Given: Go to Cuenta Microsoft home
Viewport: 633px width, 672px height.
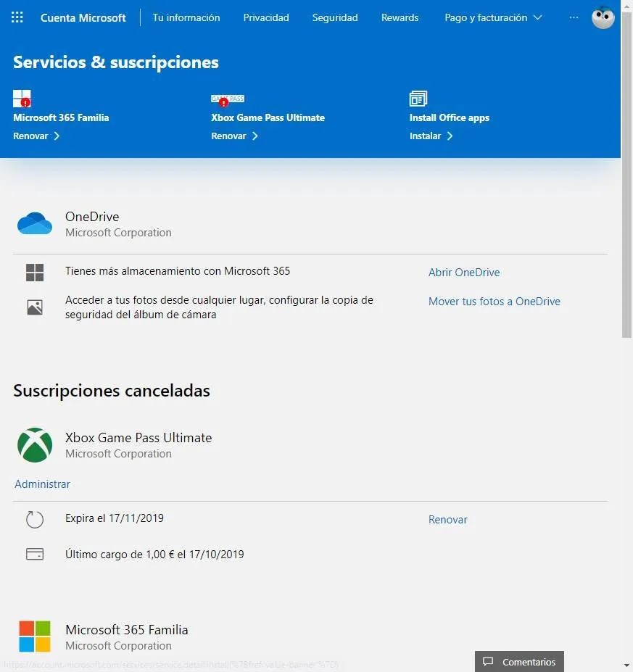Looking at the screenshot, I should (x=83, y=17).
